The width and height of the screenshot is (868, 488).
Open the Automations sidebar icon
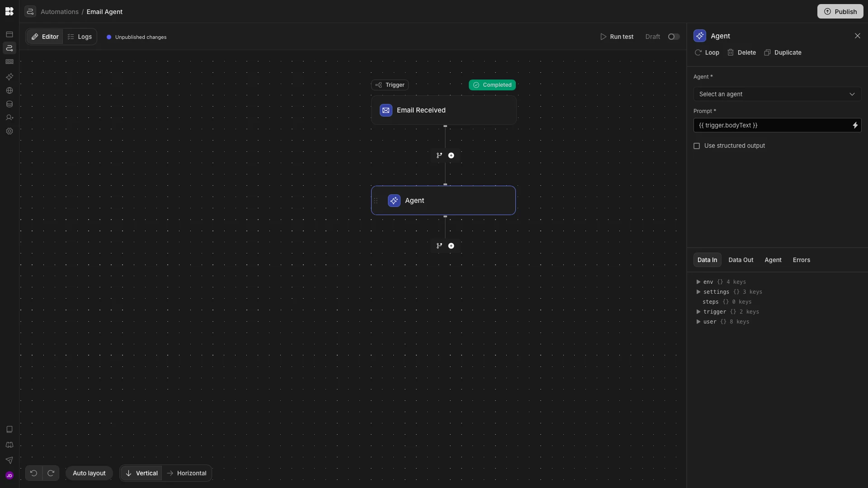point(9,48)
